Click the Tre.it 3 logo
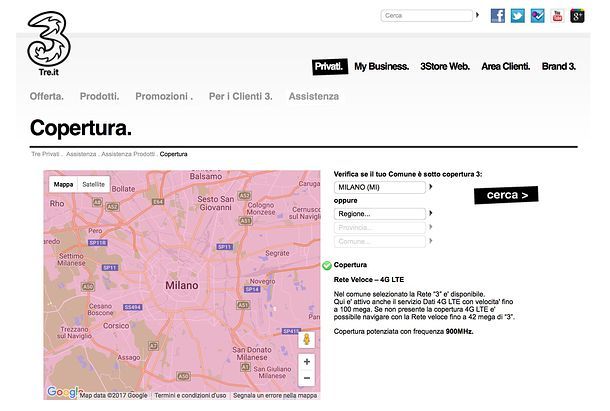This screenshot has width=610, height=411. click(x=49, y=43)
